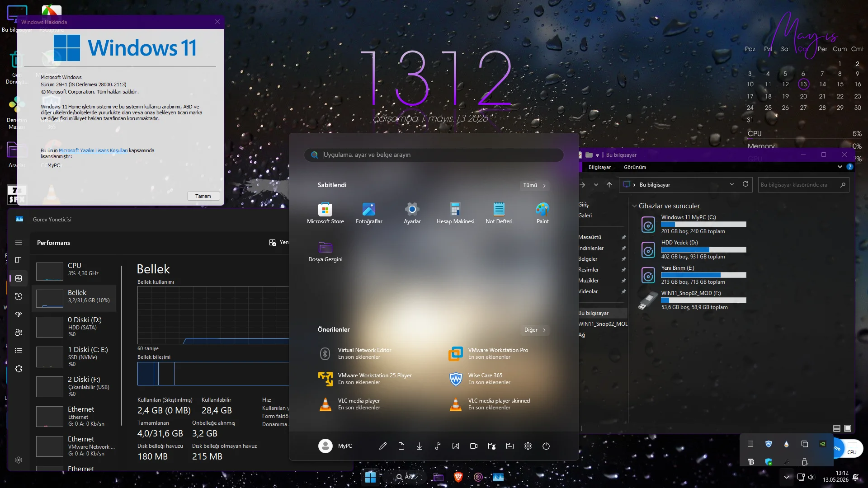Open Explorer recent locations dropdown arrow
This screenshot has width=868, height=488.
(x=596, y=185)
